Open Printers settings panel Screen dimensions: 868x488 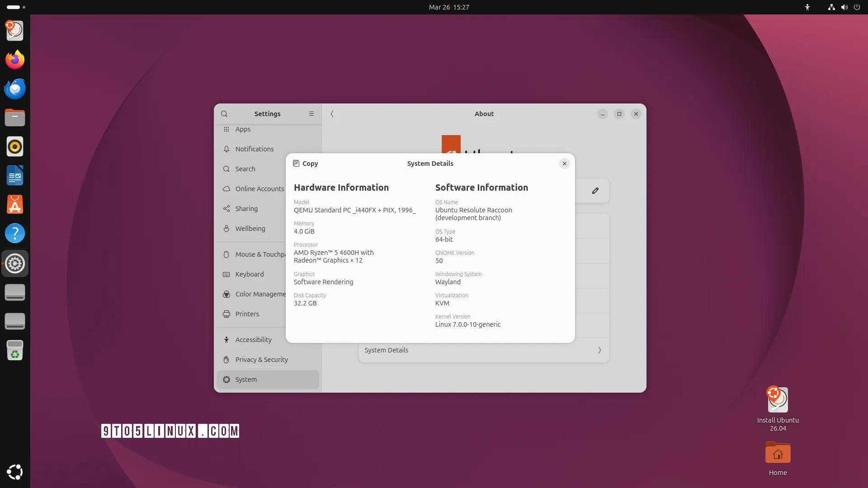247,314
